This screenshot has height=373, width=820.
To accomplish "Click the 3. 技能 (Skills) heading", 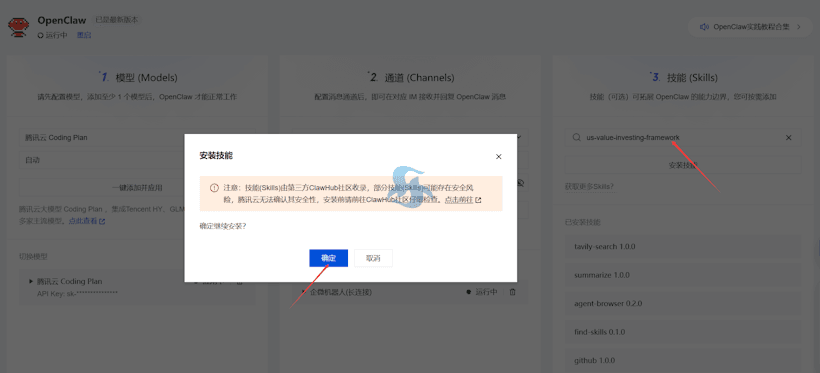I will (x=684, y=77).
